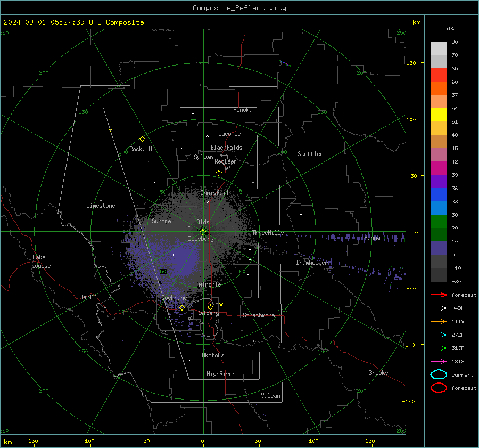Click yellow diamond marker below Cochrane

click(183, 307)
